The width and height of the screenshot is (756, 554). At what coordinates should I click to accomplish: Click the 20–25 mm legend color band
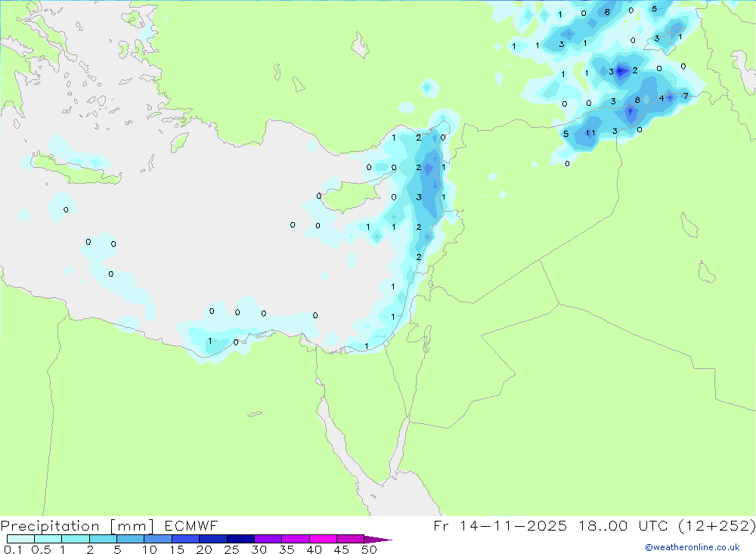point(212,539)
